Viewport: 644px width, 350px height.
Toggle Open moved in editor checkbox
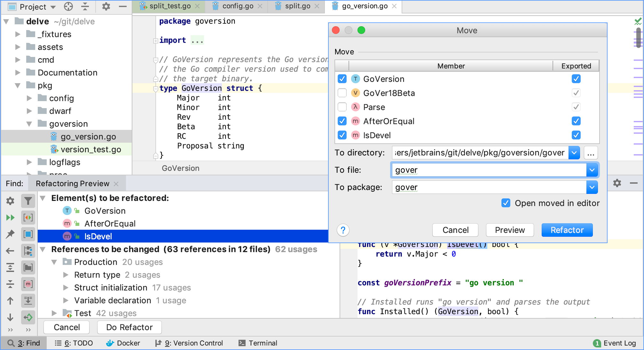coord(506,203)
